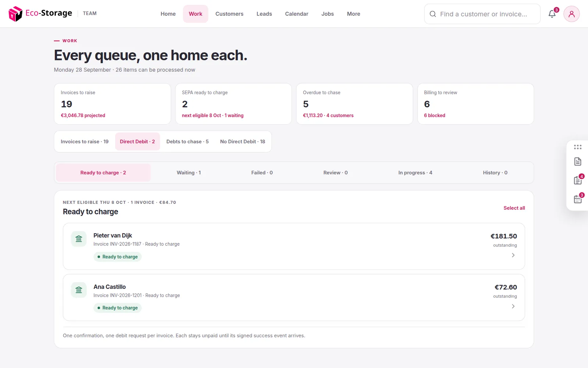Open the calendar icon with badge 3
The image size is (588, 368).
578,199
